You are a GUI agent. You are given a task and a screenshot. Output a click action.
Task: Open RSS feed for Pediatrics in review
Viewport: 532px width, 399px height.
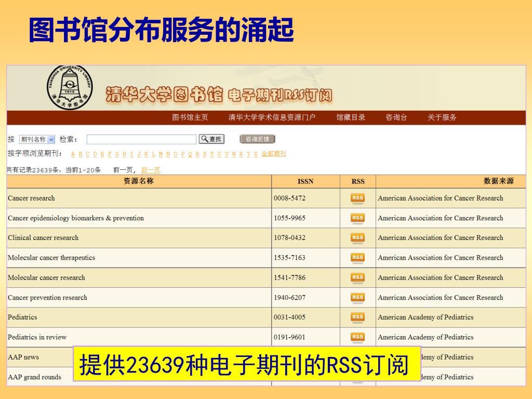click(x=357, y=337)
